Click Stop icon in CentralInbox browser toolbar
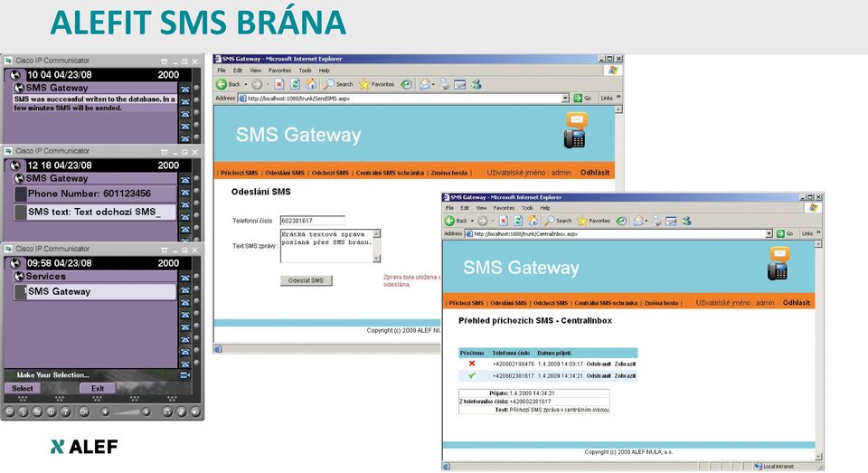 (504, 221)
